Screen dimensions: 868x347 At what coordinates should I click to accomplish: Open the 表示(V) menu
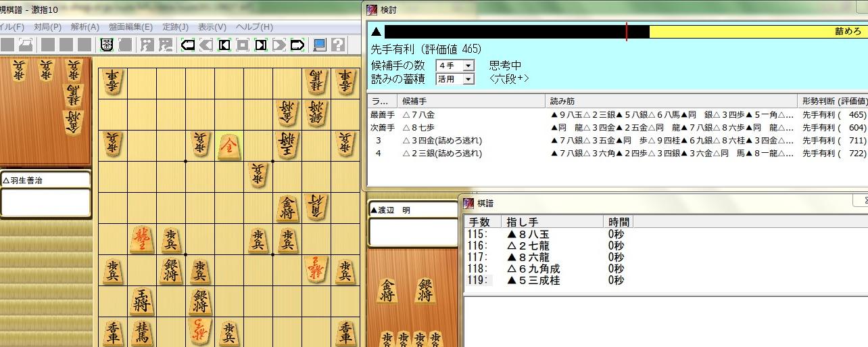(212, 27)
